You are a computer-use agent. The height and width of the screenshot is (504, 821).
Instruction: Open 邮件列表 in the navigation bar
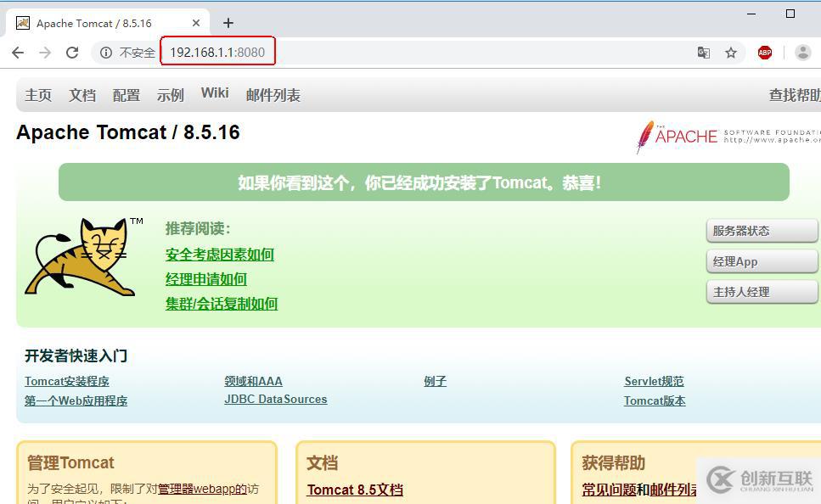pos(273,95)
